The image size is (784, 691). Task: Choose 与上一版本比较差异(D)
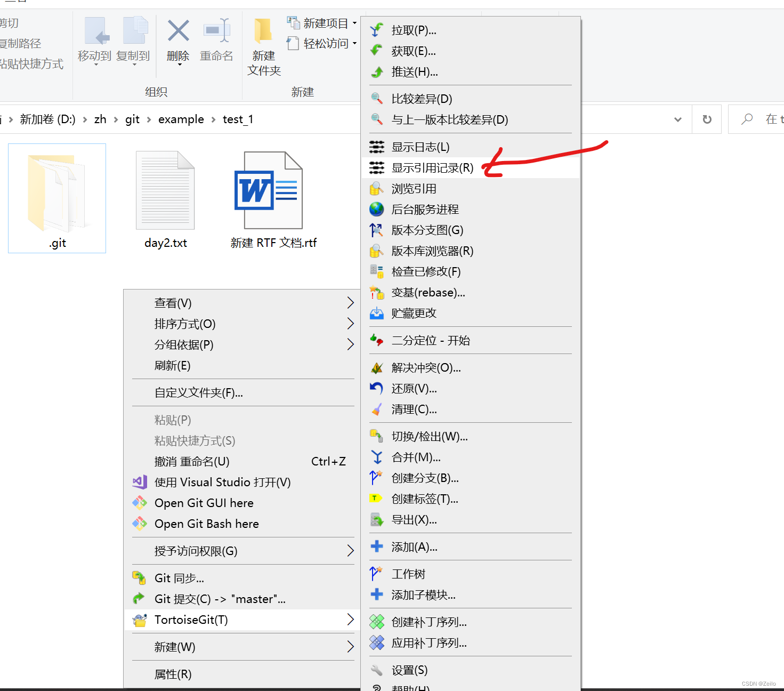(x=470, y=119)
